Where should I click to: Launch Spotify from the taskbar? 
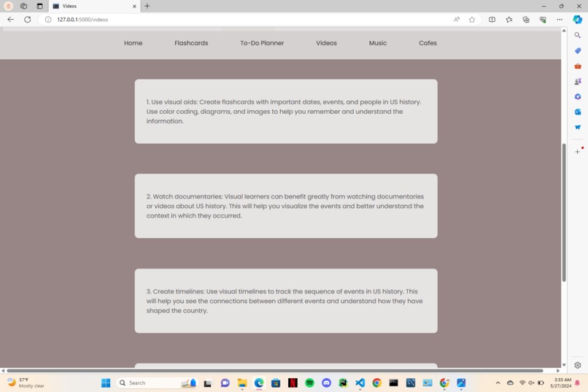[309, 383]
